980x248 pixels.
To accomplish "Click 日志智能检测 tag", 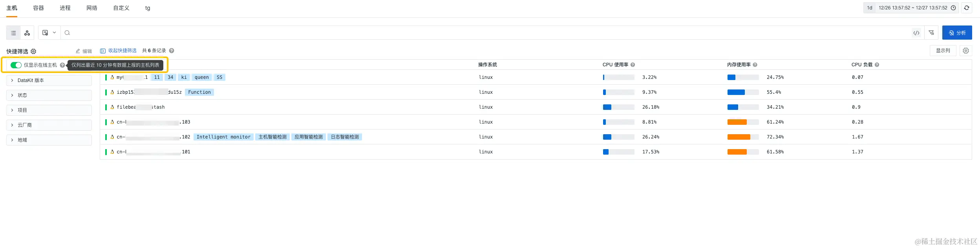I will pos(345,137).
